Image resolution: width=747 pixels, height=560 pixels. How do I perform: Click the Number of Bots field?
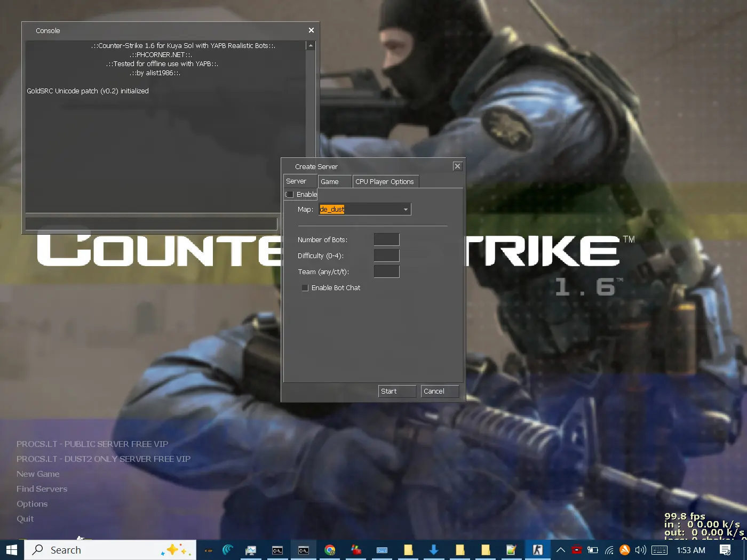pos(387,240)
